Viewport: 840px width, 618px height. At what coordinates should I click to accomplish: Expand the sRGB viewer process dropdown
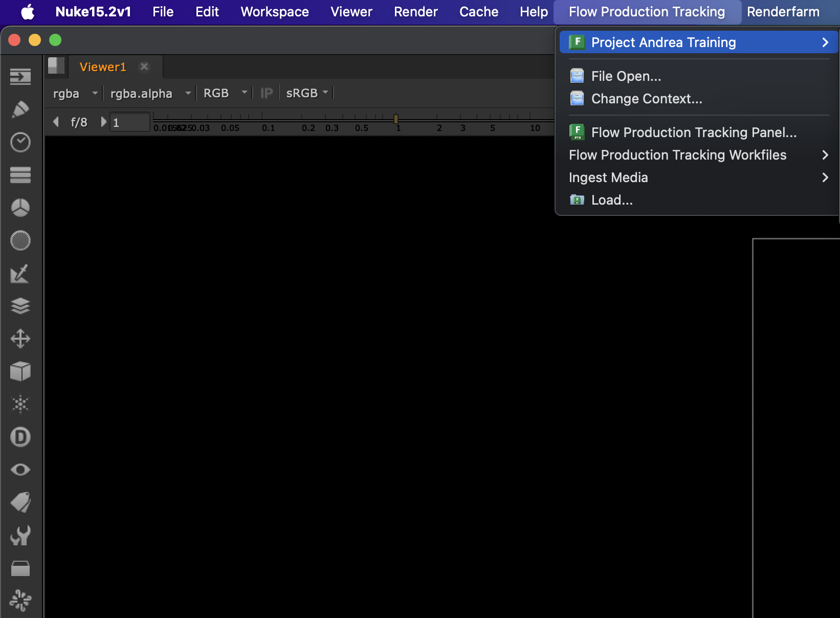tap(307, 93)
